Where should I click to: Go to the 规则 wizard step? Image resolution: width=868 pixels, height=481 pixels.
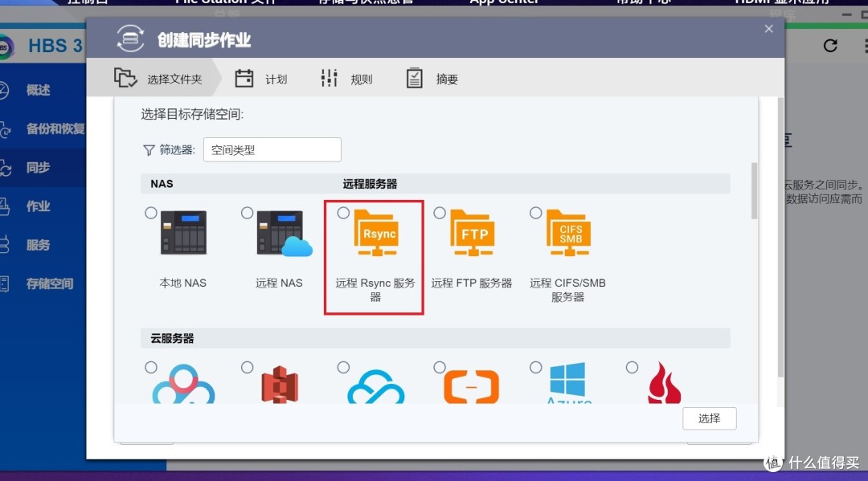pos(346,79)
